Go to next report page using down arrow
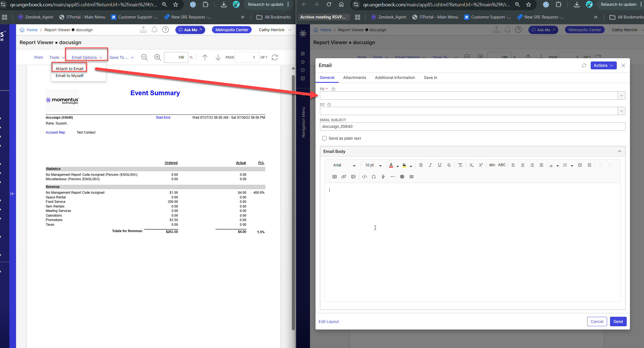Viewport: 644px width, 348px height. 218,57
